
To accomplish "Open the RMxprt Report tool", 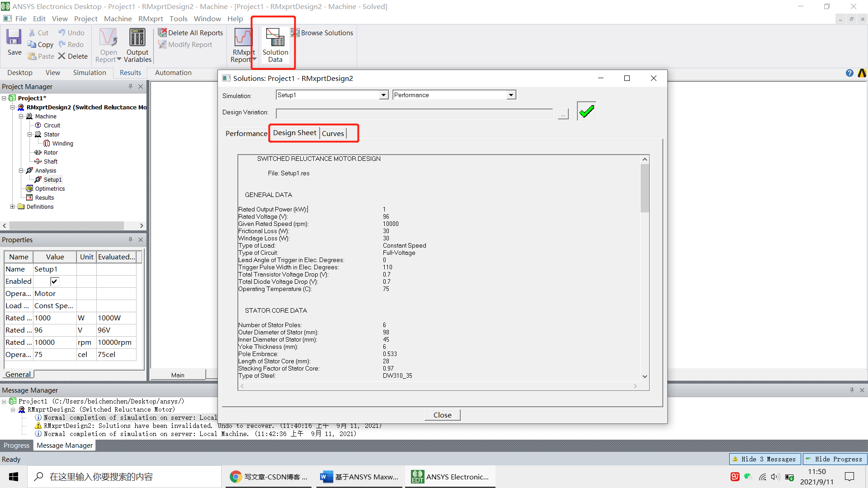I will tap(243, 44).
